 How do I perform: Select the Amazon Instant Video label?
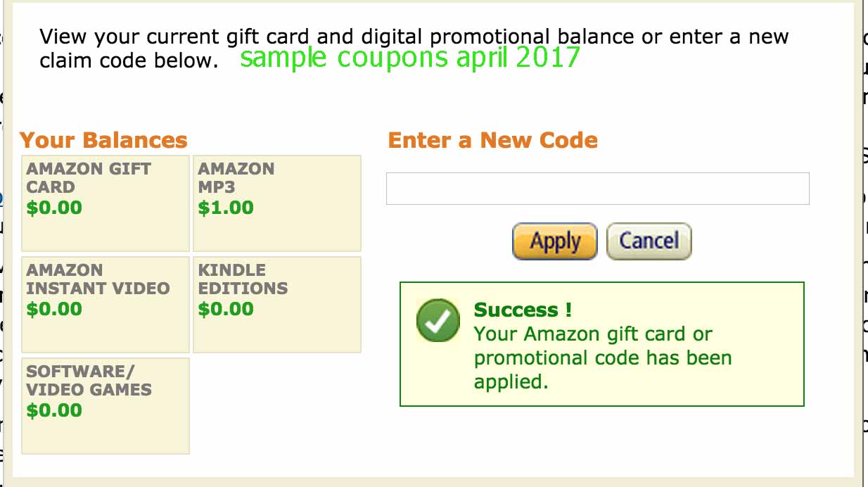[x=98, y=279]
